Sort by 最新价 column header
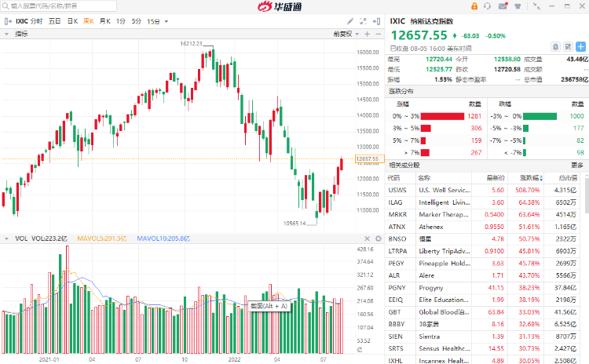589x364 pixels. [496, 177]
